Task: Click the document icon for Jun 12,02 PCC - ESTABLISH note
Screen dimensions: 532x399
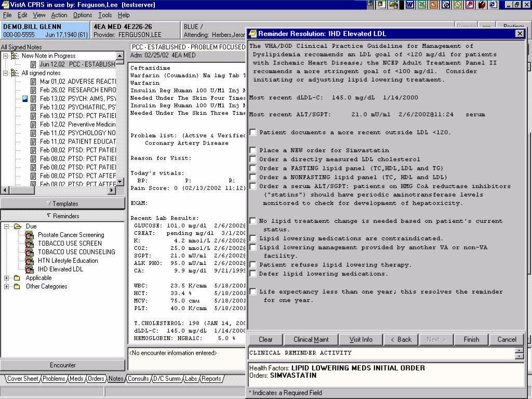Action: click(x=33, y=64)
